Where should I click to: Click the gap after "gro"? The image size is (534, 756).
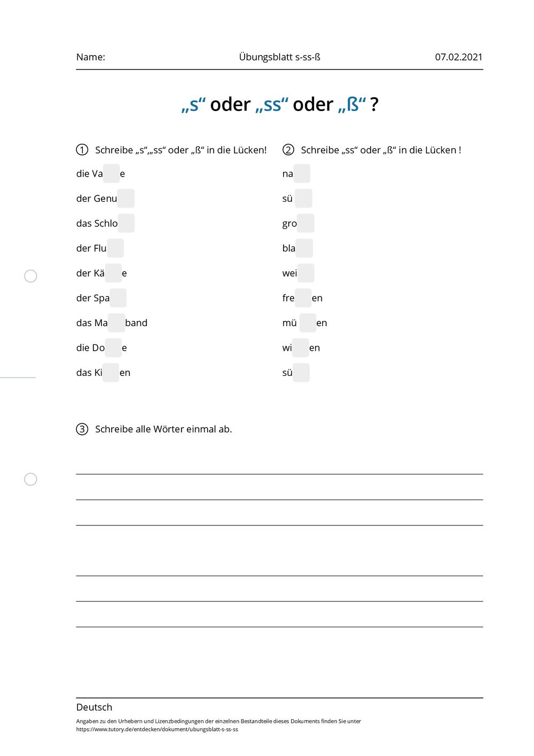306,223
